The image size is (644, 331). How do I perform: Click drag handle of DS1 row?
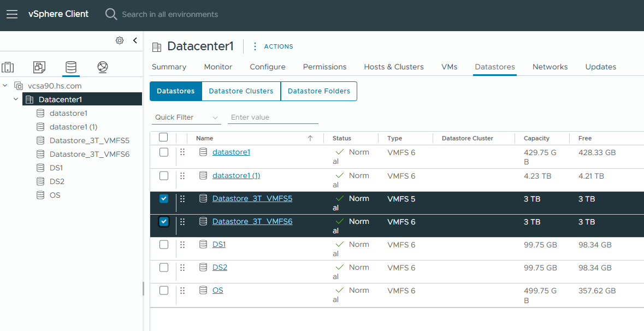click(x=182, y=244)
